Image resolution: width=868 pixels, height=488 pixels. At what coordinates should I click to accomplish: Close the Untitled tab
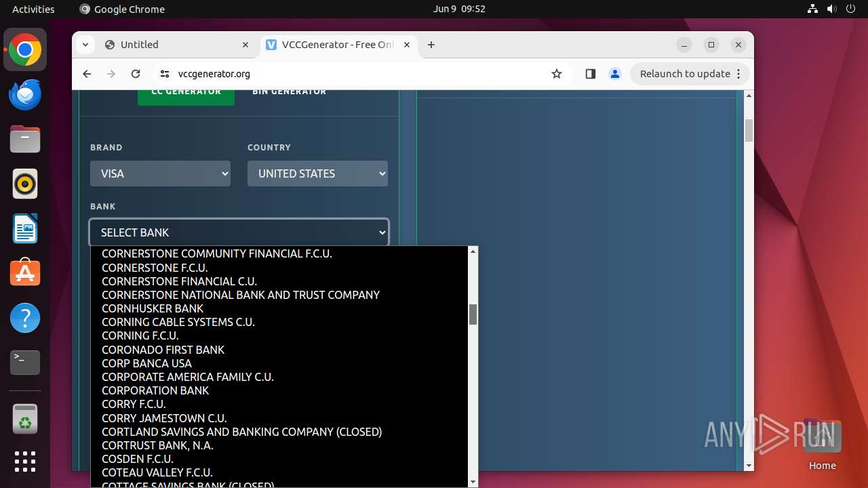(245, 45)
